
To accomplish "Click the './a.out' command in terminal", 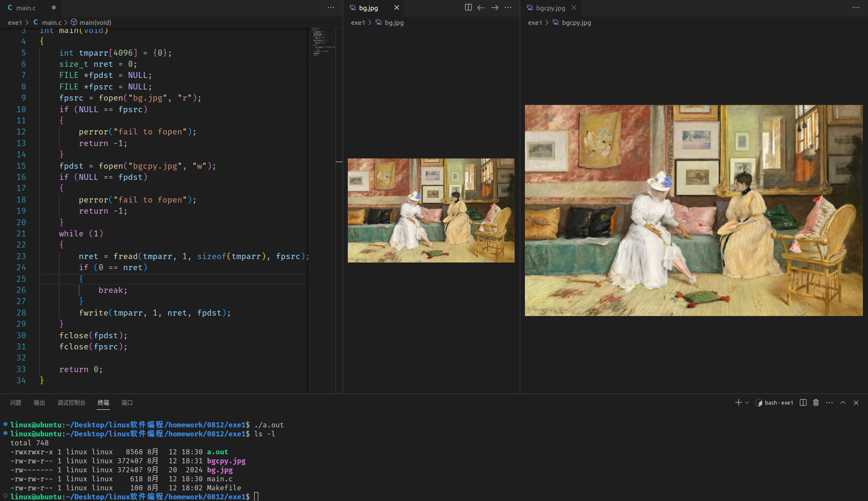I will point(269,425).
